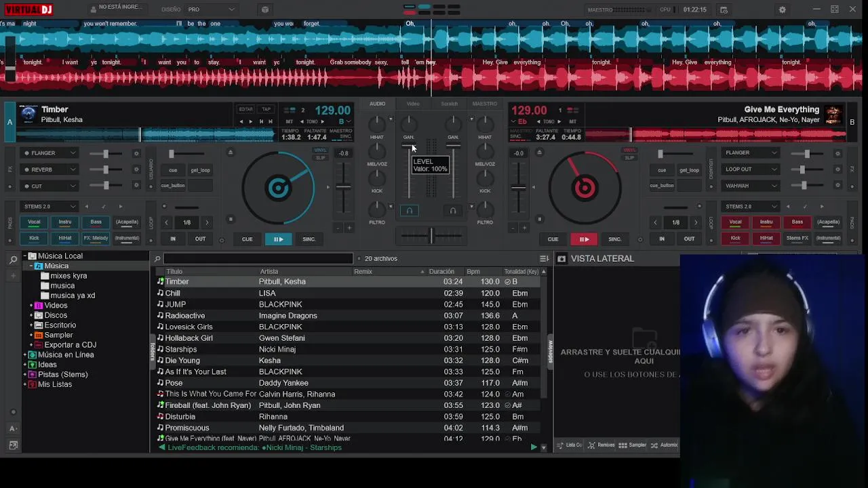Toggle right deck Bass stem pad
Image resolution: width=868 pixels, height=488 pixels.
pos(797,222)
